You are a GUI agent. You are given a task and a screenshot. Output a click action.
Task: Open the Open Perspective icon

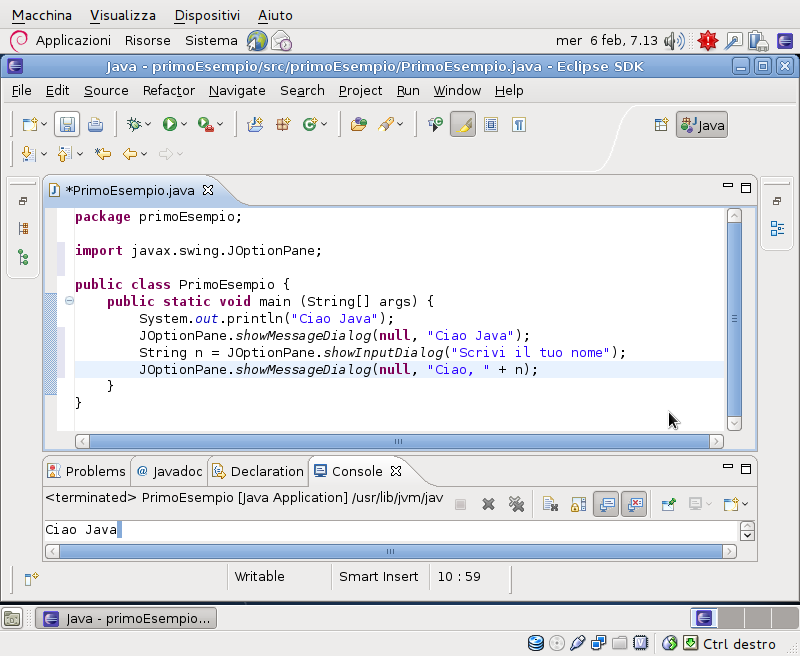(662, 125)
